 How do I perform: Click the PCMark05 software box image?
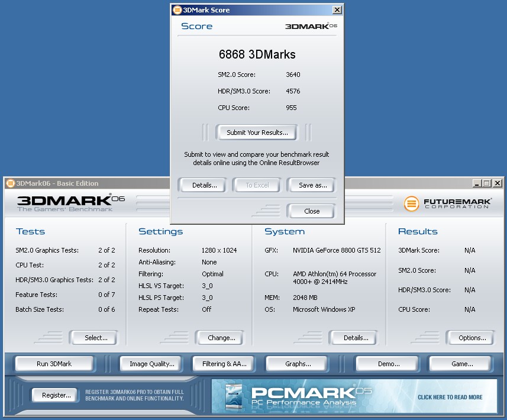click(234, 396)
